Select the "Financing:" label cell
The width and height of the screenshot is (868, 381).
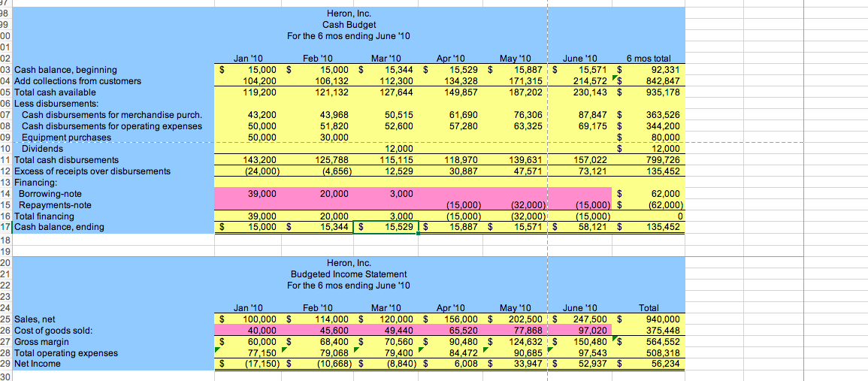(35, 182)
